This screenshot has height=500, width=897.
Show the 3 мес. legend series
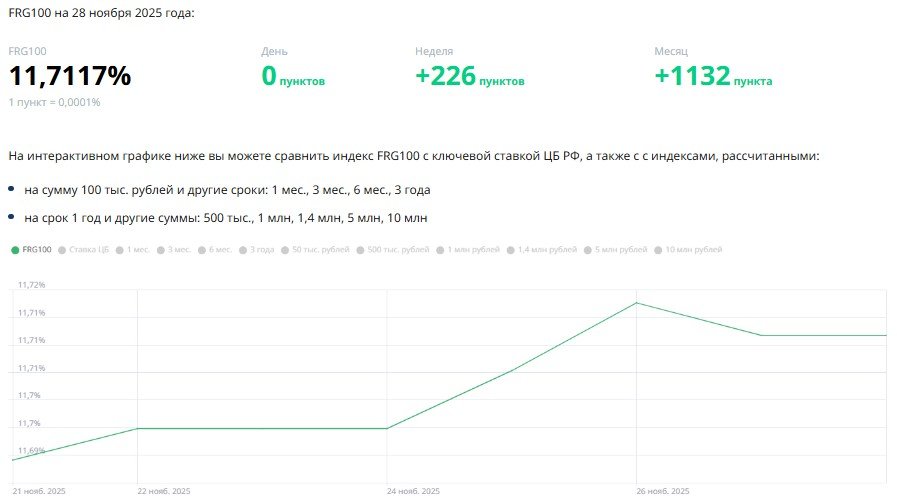(x=174, y=249)
